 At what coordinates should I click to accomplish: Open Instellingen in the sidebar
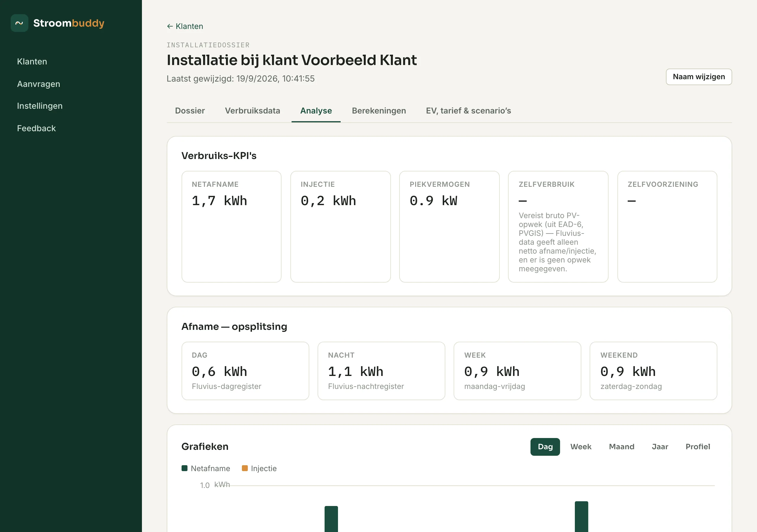(40, 106)
